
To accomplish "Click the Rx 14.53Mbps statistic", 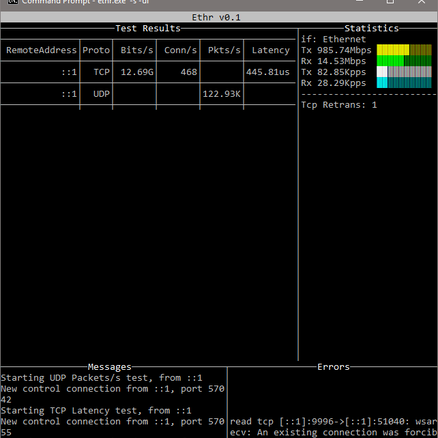I will pyautogui.click(x=333, y=61).
